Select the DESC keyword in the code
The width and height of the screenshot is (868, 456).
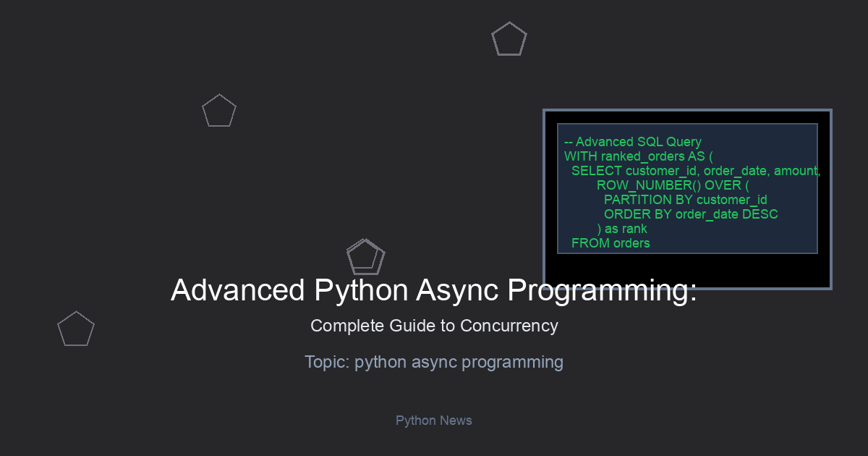point(759,214)
